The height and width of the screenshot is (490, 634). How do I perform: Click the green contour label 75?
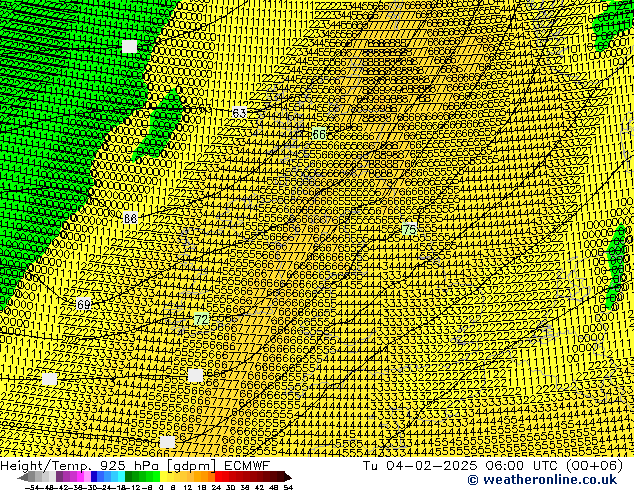click(x=410, y=229)
